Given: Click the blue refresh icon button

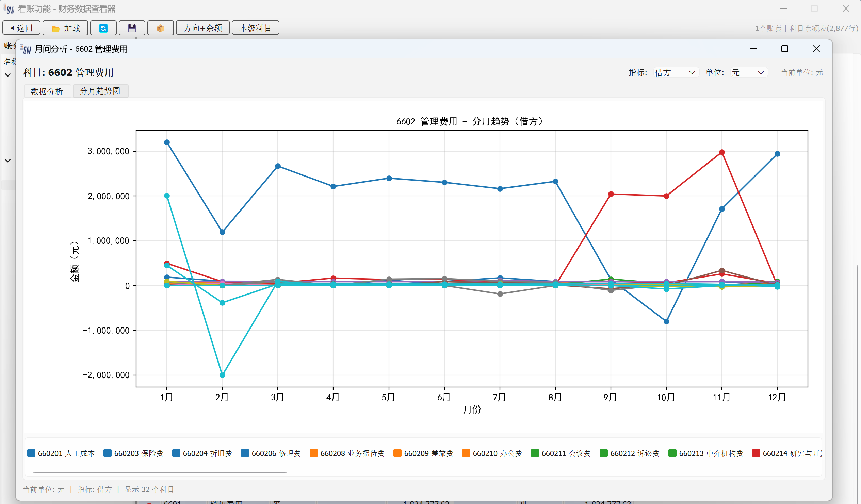Looking at the screenshot, I should click(x=103, y=28).
